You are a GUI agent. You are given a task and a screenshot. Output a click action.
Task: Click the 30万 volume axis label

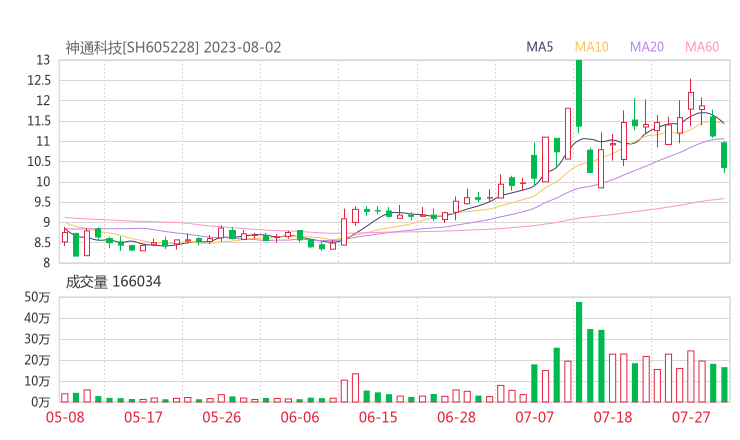point(37,339)
